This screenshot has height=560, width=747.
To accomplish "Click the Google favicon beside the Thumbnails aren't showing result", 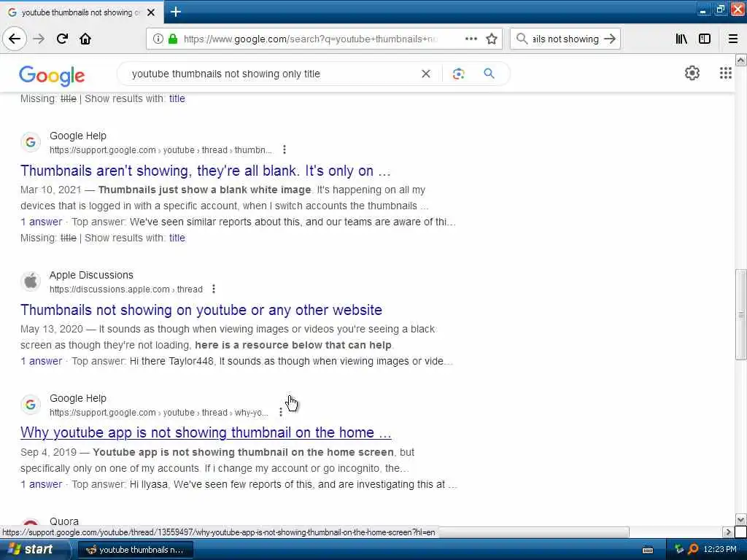I will point(31,142).
